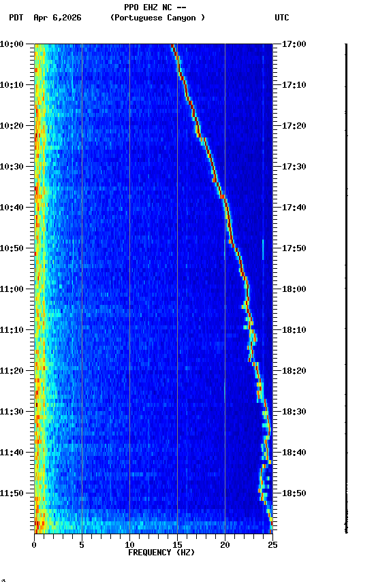Click the 17:30 UTC time label
The image size is (376, 588).
294,167
